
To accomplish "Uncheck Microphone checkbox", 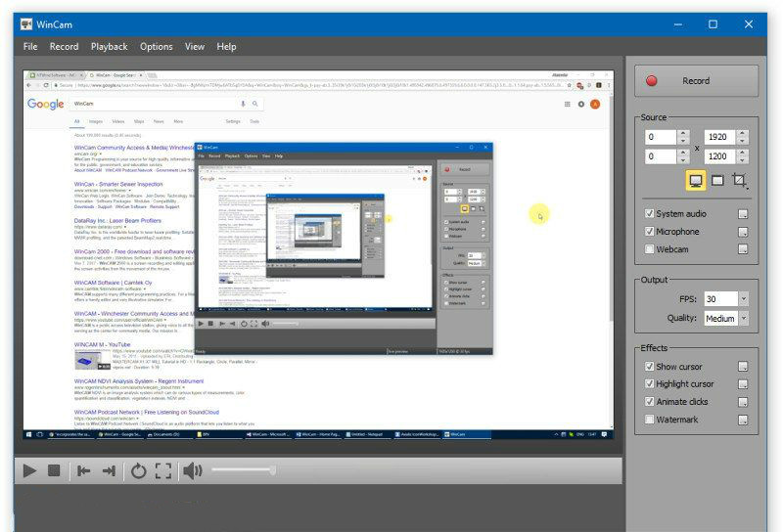I will (649, 231).
